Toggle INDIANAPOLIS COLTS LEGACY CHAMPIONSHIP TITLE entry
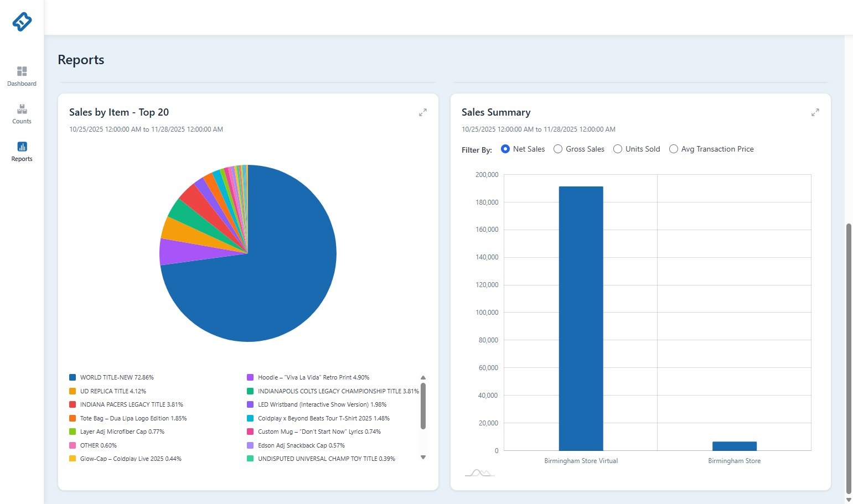 pos(333,391)
